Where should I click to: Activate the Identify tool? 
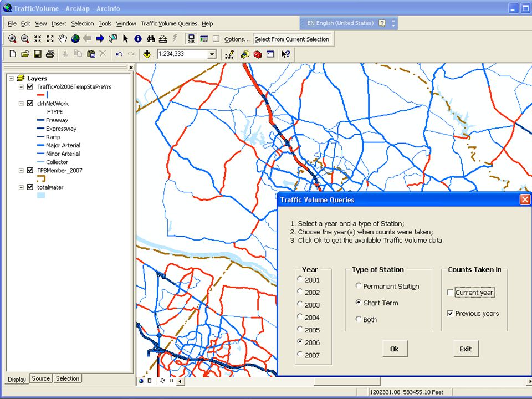click(x=138, y=39)
